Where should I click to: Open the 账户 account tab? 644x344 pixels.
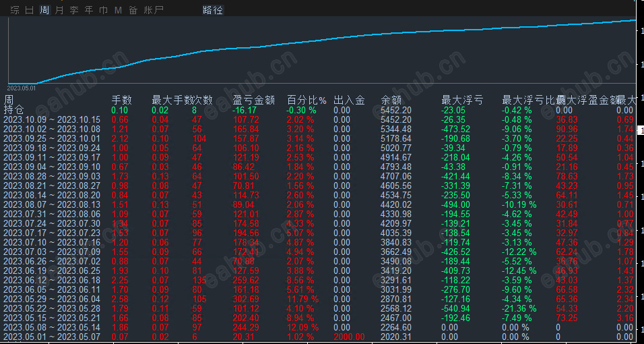tap(154, 10)
